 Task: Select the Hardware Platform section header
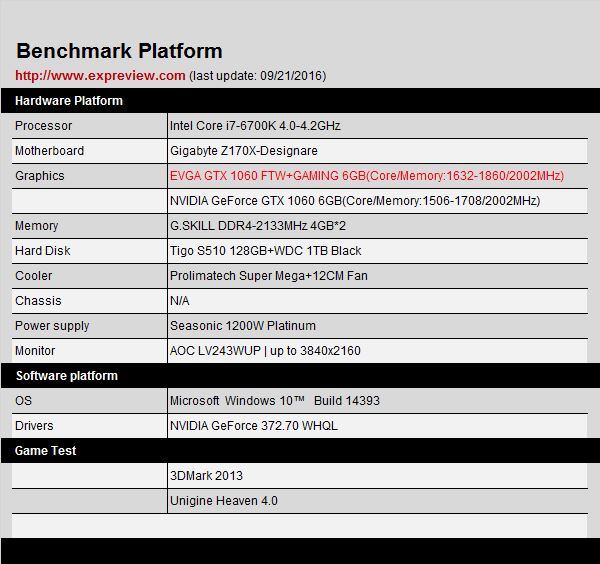(x=69, y=101)
